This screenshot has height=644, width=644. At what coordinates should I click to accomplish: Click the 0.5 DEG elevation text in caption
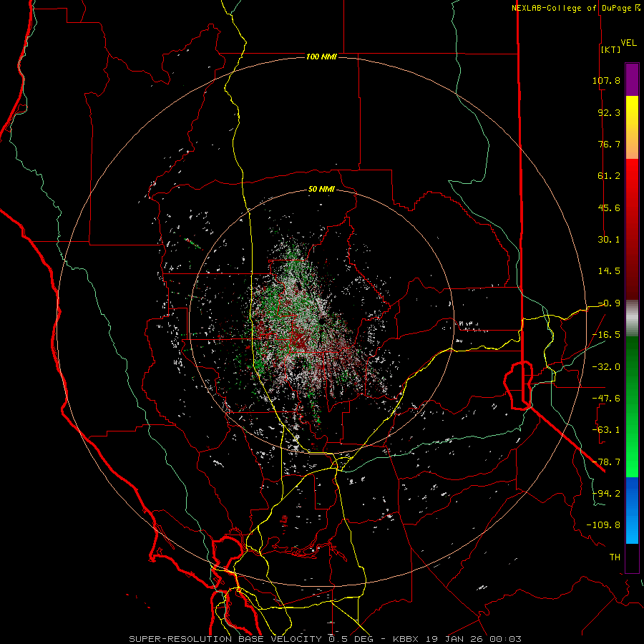(x=351, y=639)
